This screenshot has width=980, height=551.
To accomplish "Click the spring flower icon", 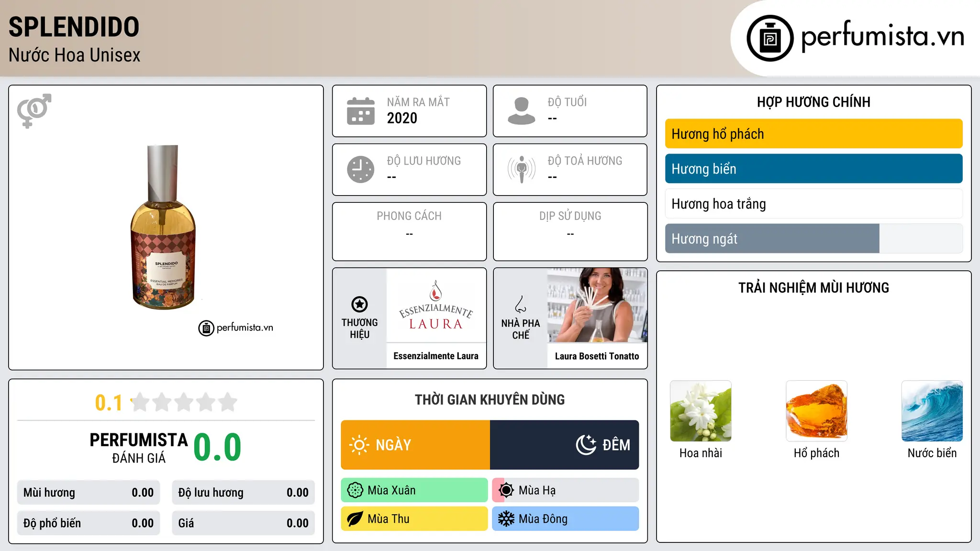I will (x=355, y=490).
